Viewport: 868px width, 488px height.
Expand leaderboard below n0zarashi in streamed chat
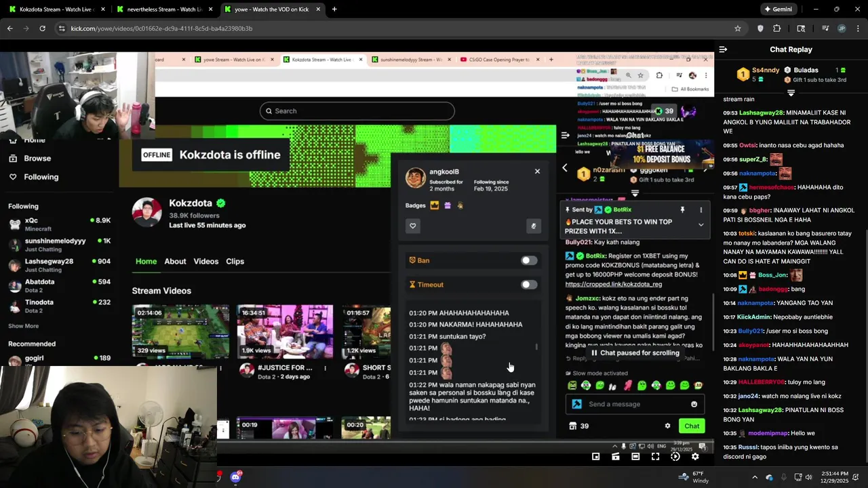[x=635, y=193]
